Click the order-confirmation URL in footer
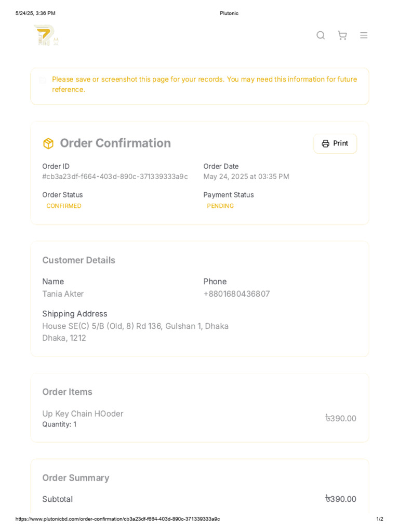The width and height of the screenshot is (399, 532). [x=117, y=519]
